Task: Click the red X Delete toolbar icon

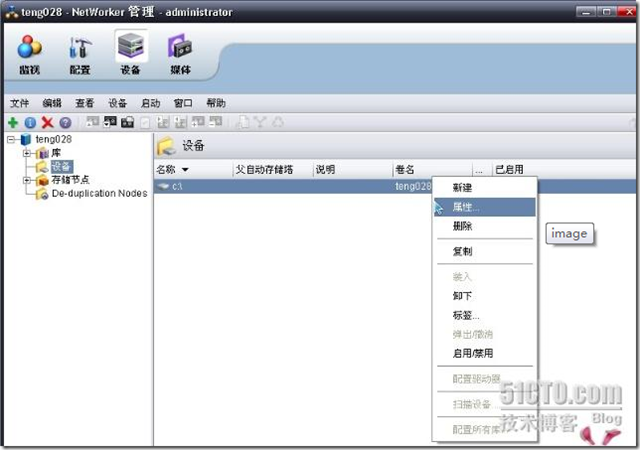Action: pyautogui.click(x=48, y=122)
